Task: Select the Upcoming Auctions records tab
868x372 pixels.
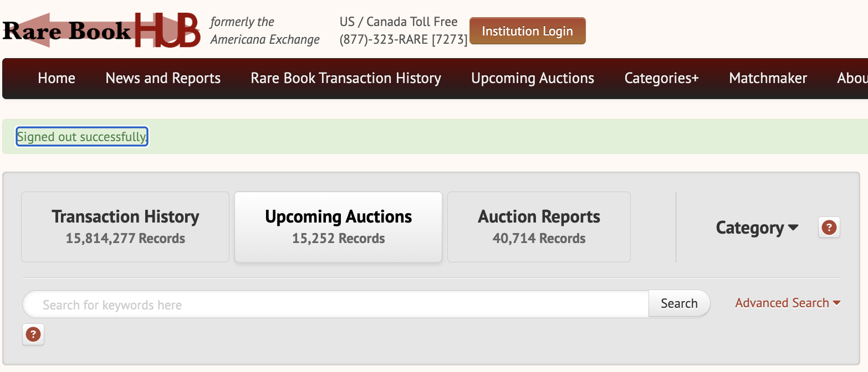Action: 338,227
